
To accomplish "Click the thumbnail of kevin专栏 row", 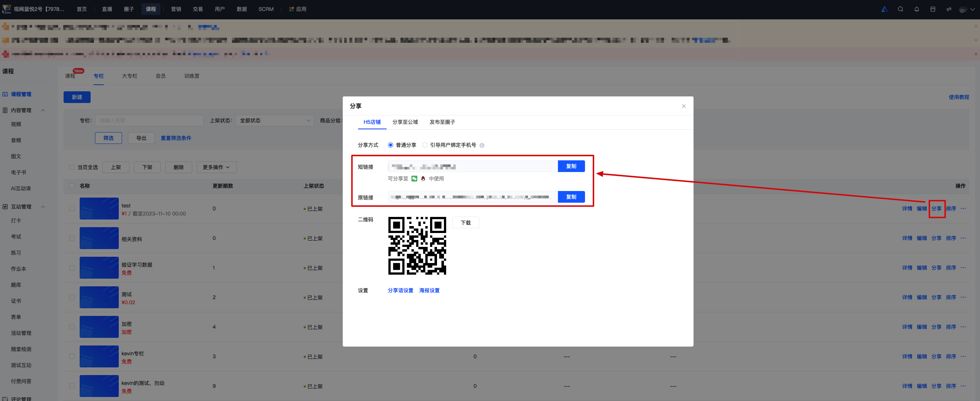I will 99,356.
